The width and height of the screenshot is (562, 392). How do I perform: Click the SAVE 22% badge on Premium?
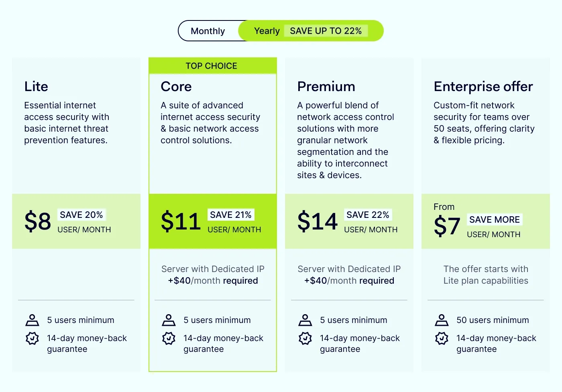tap(367, 215)
